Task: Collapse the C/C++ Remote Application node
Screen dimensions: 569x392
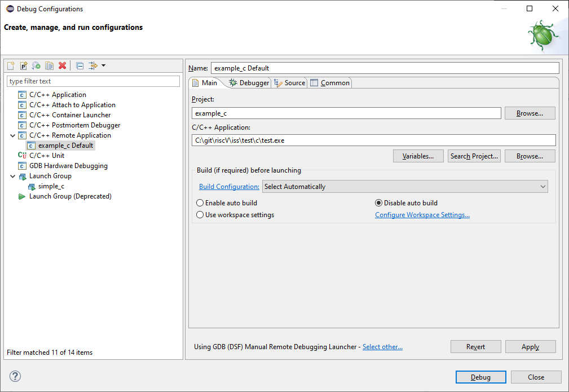Action: click(x=13, y=135)
